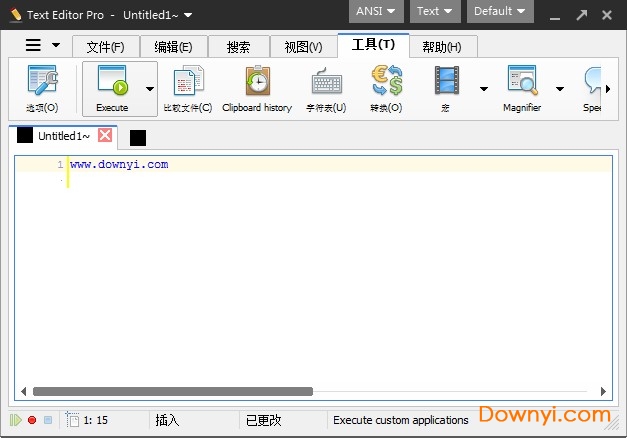Viewport: 627px width, 438px height.
Task: Click the Macro (宏) film strip icon
Action: click(446, 80)
